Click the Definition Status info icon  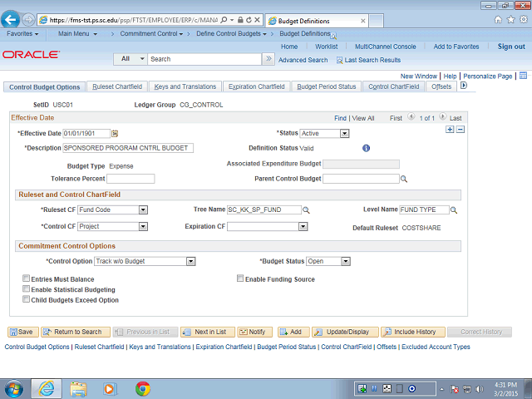366,148
